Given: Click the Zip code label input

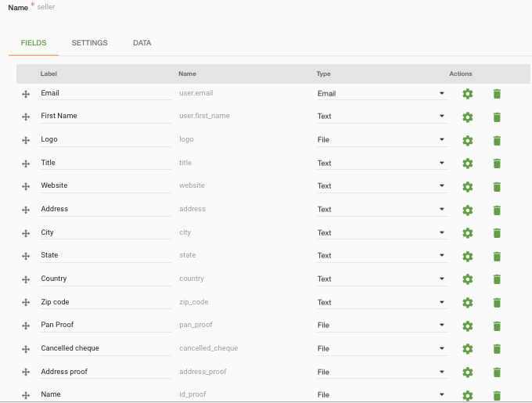Looking at the screenshot, I should (106, 302).
